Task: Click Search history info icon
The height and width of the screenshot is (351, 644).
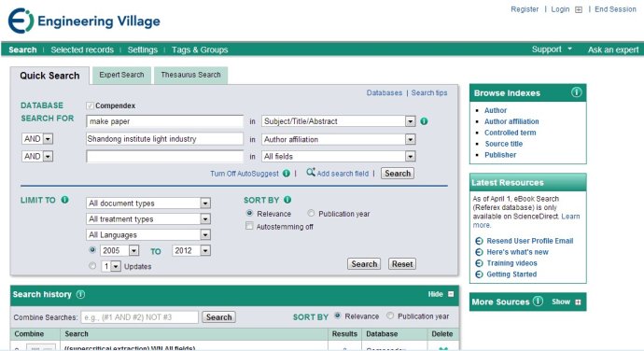Action: pyautogui.click(x=80, y=294)
